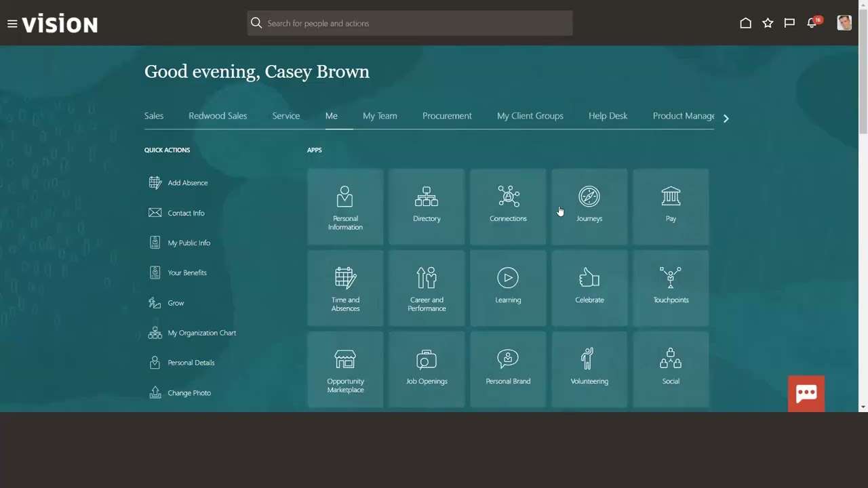Click the Your Benefits icon

coord(155,272)
